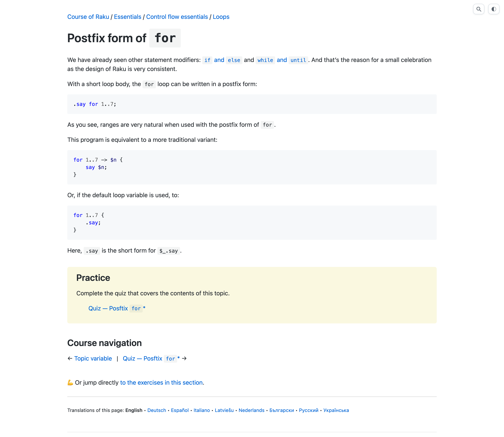Viewport: 504px width, 437px height.
Task: Follow the 'while and until' inline link
Action: pos(282,60)
